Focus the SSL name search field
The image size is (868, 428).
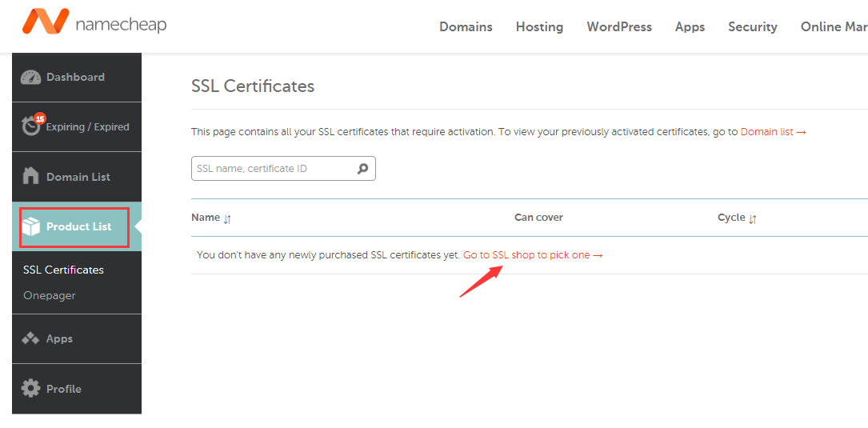(x=272, y=169)
